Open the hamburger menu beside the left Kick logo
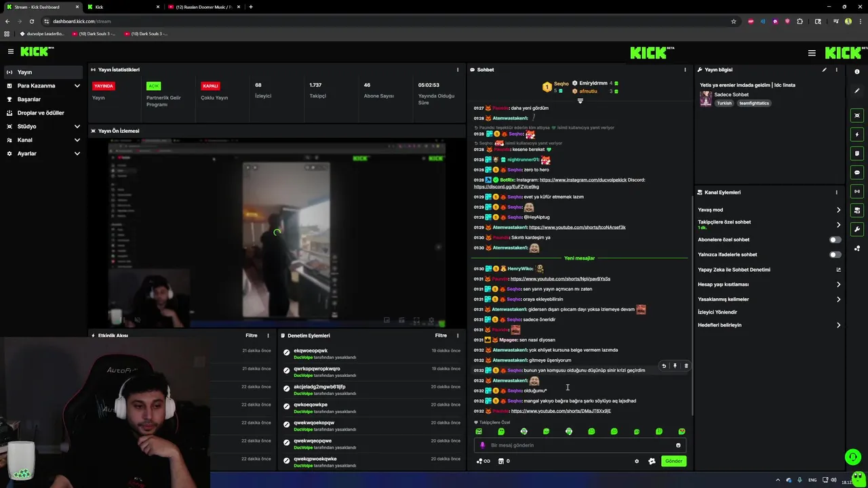 10,52
